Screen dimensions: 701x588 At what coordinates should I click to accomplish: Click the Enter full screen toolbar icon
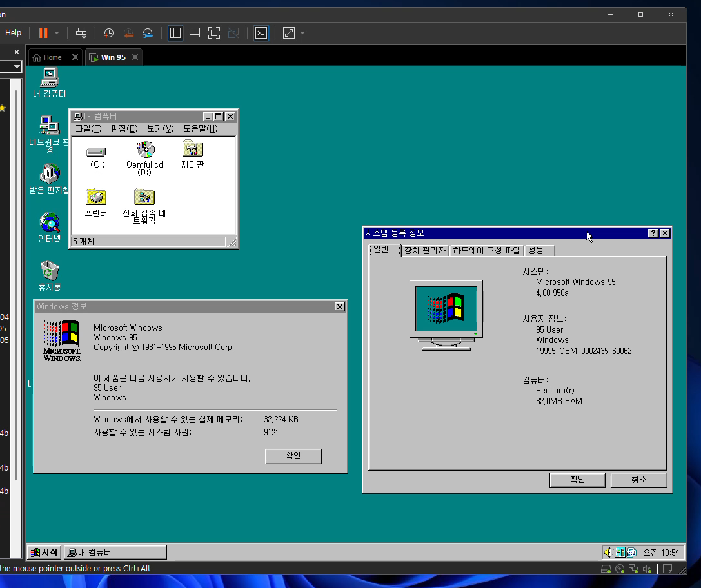click(214, 33)
